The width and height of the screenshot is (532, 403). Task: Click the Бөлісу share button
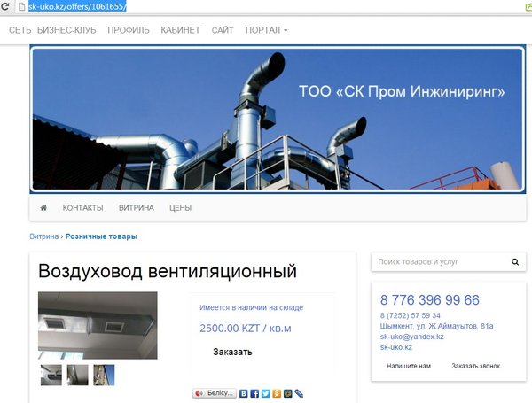pyautogui.click(x=214, y=392)
